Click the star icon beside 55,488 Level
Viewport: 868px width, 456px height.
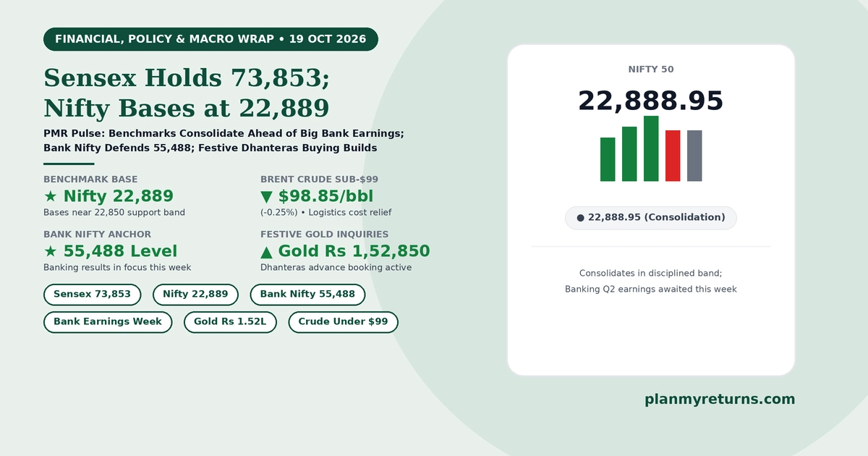coord(51,251)
